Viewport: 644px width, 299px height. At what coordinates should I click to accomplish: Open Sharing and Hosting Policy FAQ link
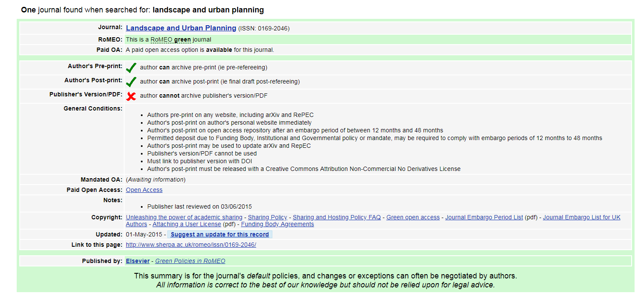[x=337, y=218]
